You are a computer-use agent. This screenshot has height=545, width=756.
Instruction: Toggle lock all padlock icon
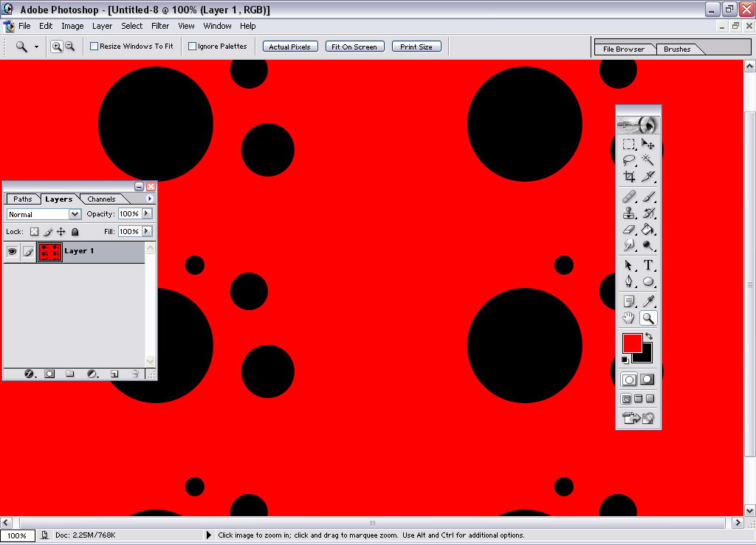coord(75,231)
